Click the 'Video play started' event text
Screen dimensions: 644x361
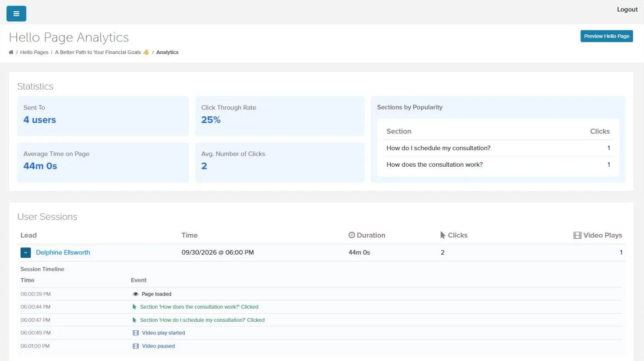pos(164,333)
